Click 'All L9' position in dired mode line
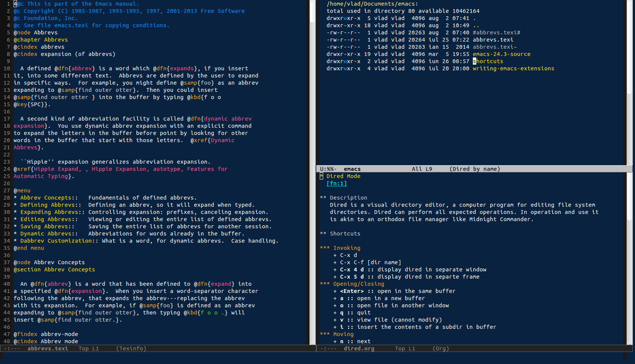The image size is (635, 364). (x=422, y=169)
